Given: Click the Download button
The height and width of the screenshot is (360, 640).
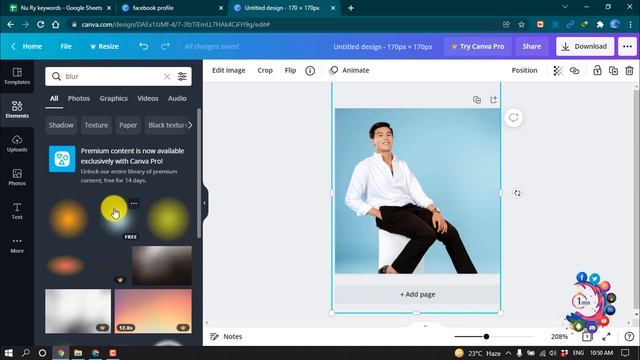Looking at the screenshot, I should pos(584,47).
